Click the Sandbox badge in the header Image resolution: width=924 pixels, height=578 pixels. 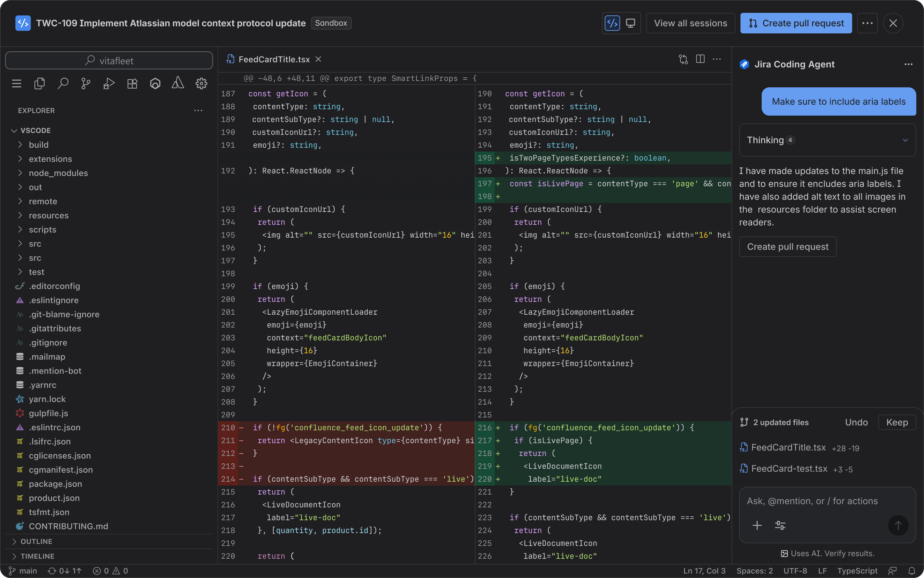[331, 23]
